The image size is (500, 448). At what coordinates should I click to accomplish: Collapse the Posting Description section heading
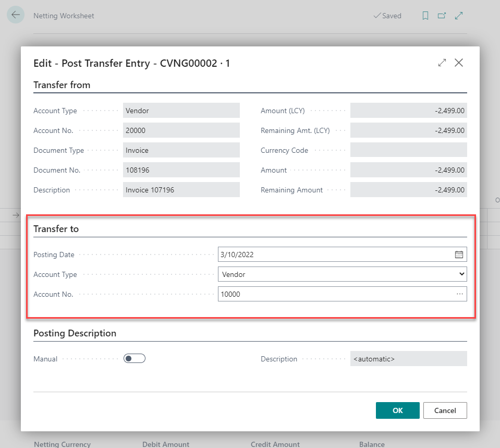[x=75, y=333]
